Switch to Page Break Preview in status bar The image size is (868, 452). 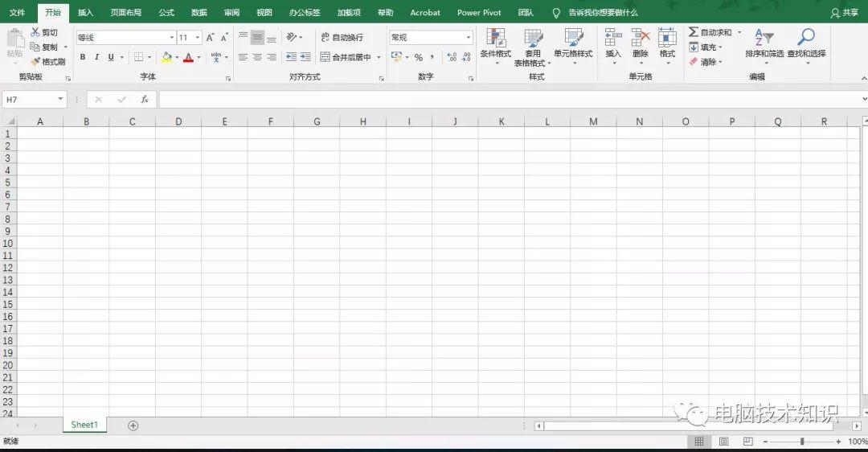(748, 442)
